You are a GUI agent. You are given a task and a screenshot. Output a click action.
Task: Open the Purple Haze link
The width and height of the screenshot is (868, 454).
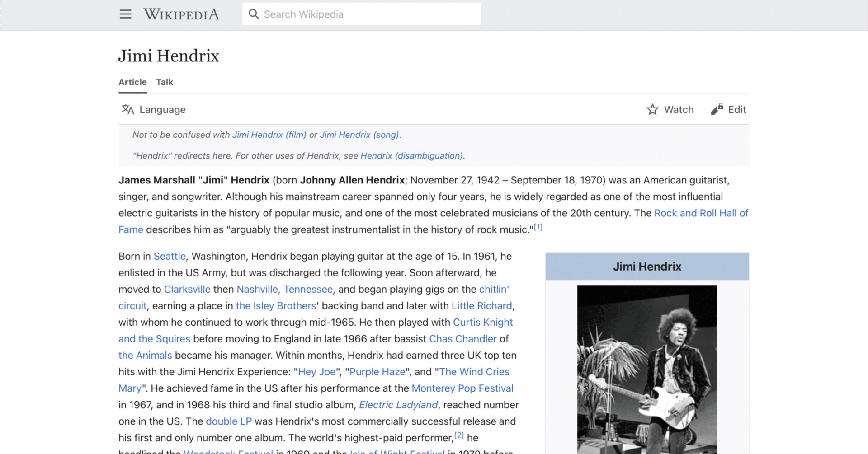point(377,372)
